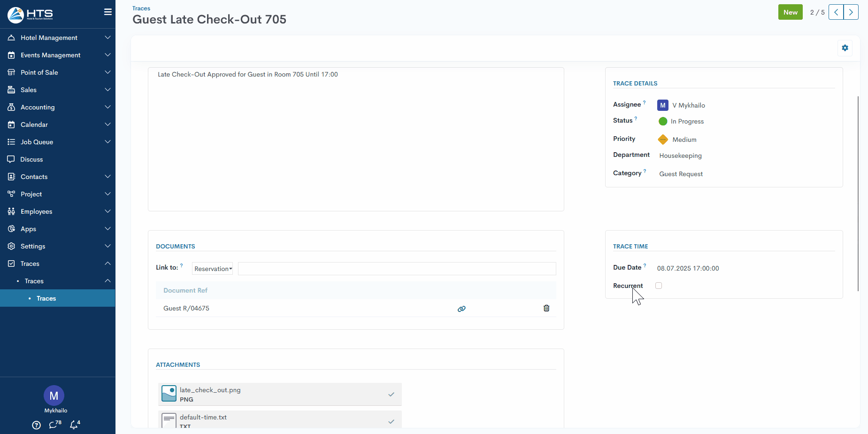
Task: Click the Mykhailo user avatar
Action: point(54,395)
